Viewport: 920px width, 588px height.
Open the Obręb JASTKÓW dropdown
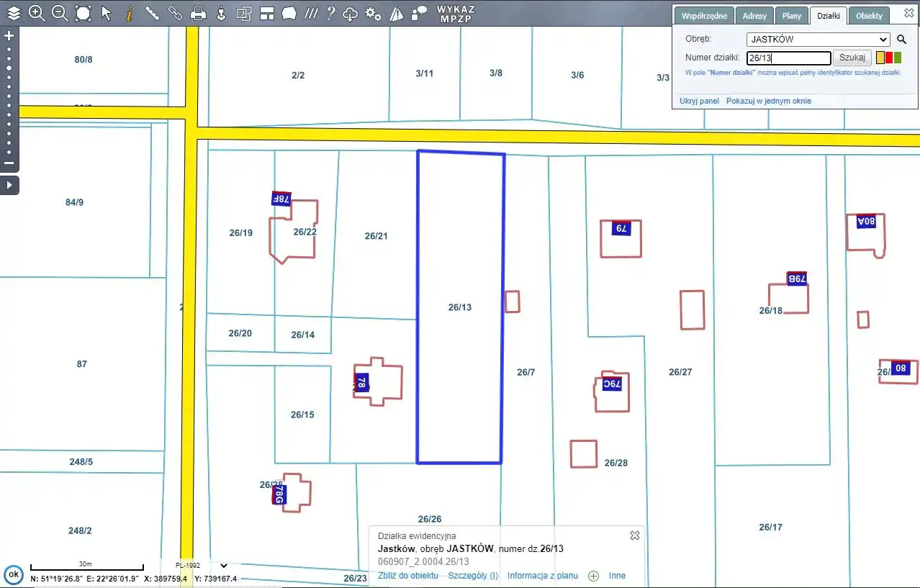818,40
